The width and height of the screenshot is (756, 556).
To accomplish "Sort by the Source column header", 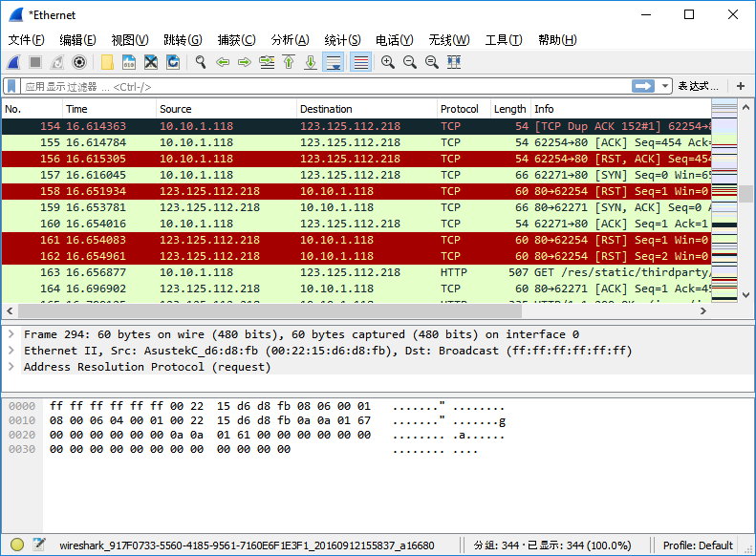I will pos(227,109).
